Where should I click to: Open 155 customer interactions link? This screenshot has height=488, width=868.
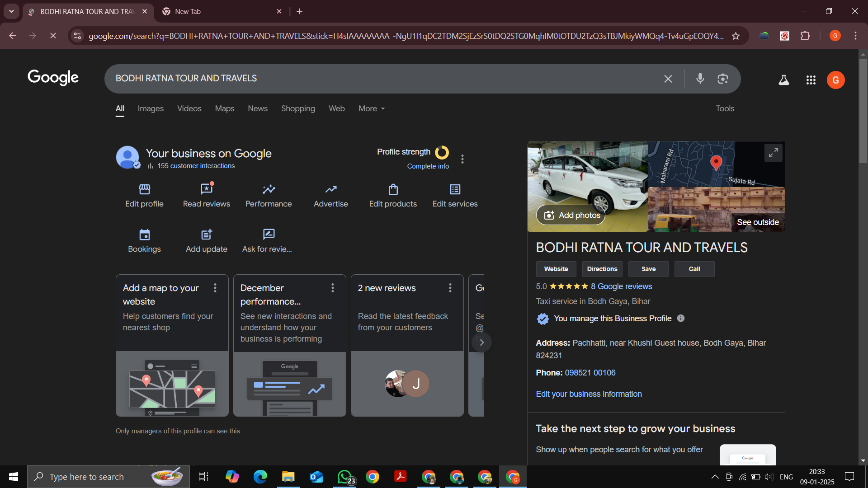196,166
